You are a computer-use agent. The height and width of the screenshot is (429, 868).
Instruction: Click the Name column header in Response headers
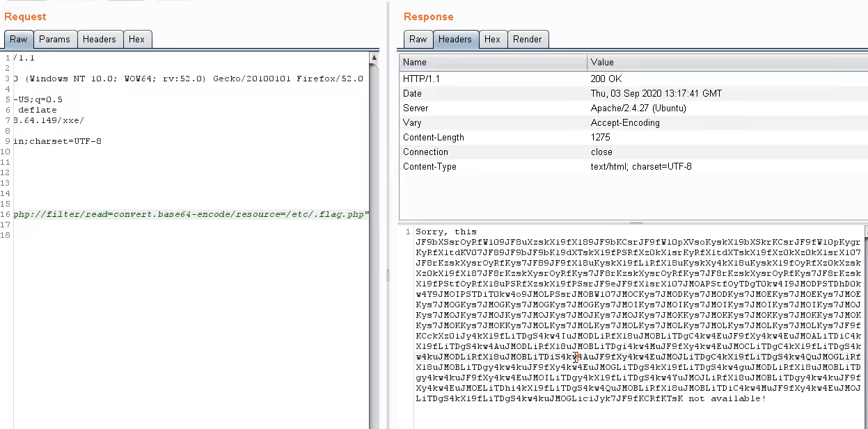pyautogui.click(x=413, y=62)
